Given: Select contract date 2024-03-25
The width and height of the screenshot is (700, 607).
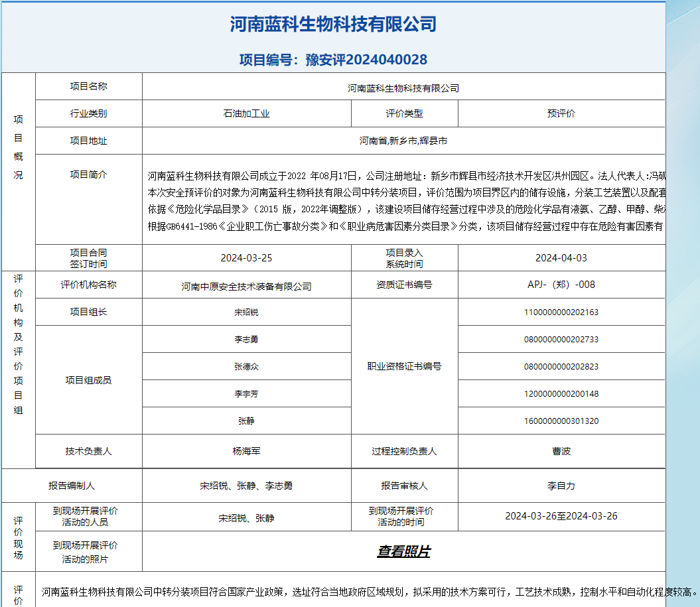Looking at the screenshot, I should coord(246,258).
